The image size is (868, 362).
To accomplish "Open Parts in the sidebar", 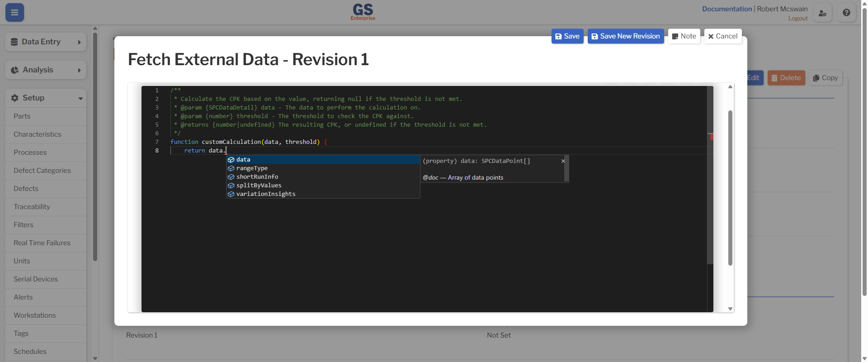I will (x=46, y=116).
